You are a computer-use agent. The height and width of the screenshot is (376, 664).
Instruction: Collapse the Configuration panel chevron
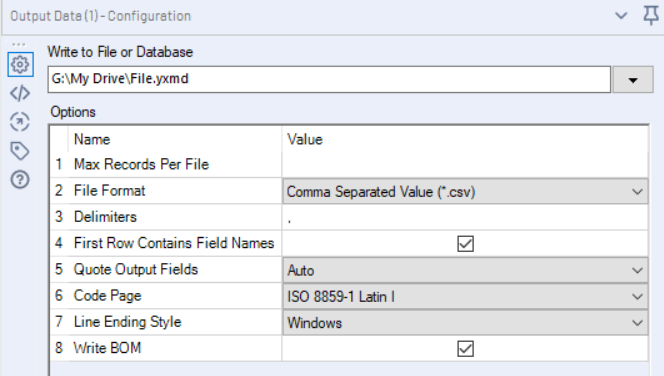(x=621, y=16)
